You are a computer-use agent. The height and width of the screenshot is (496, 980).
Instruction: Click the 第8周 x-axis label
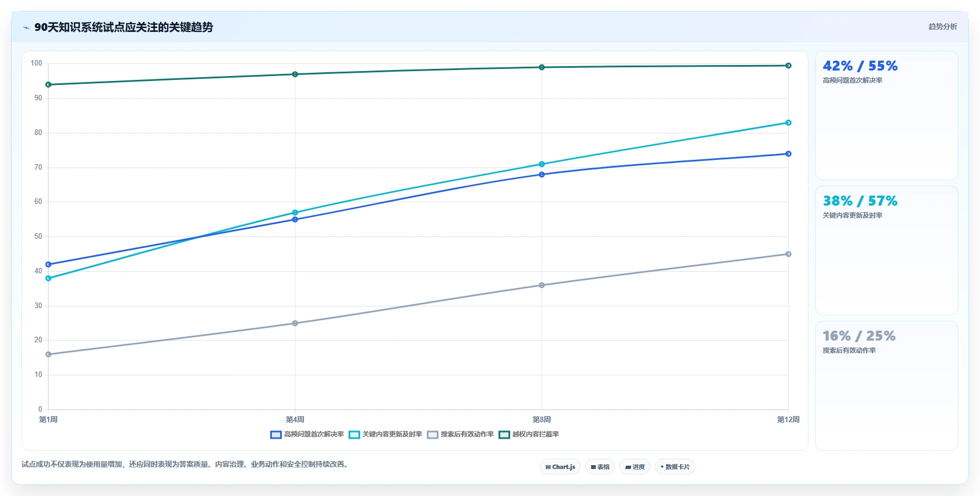[x=542, y=420]
